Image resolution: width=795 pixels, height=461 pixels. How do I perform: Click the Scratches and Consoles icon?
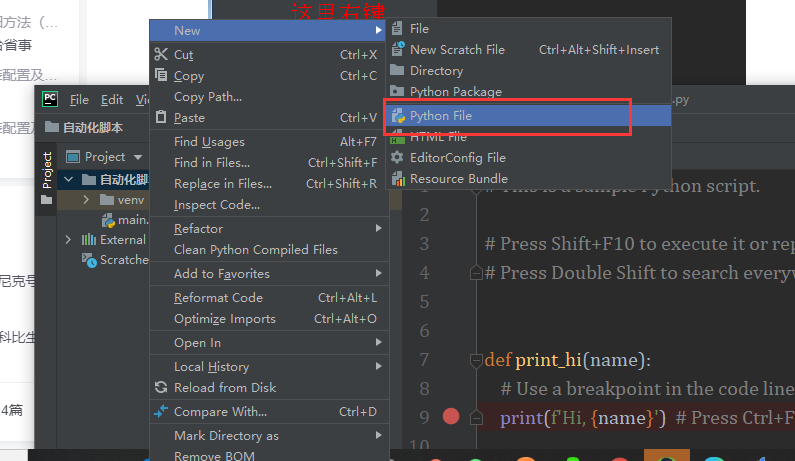click(x=89, y=260)
